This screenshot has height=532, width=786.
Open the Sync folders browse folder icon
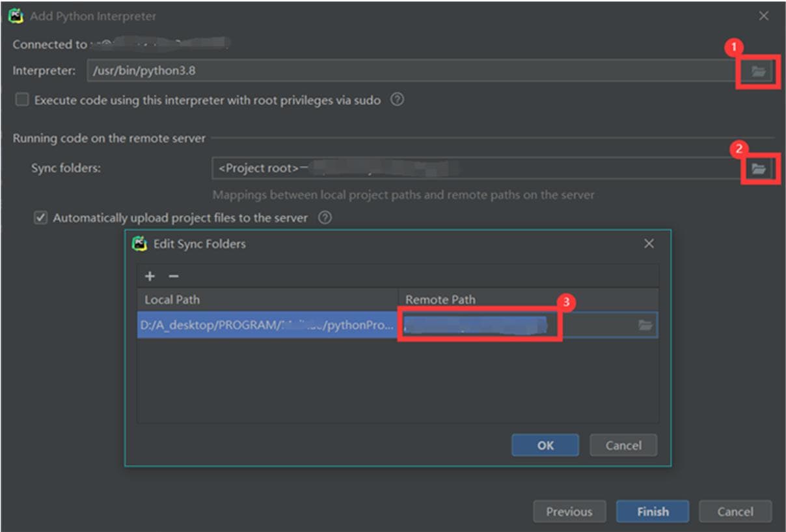758,169
